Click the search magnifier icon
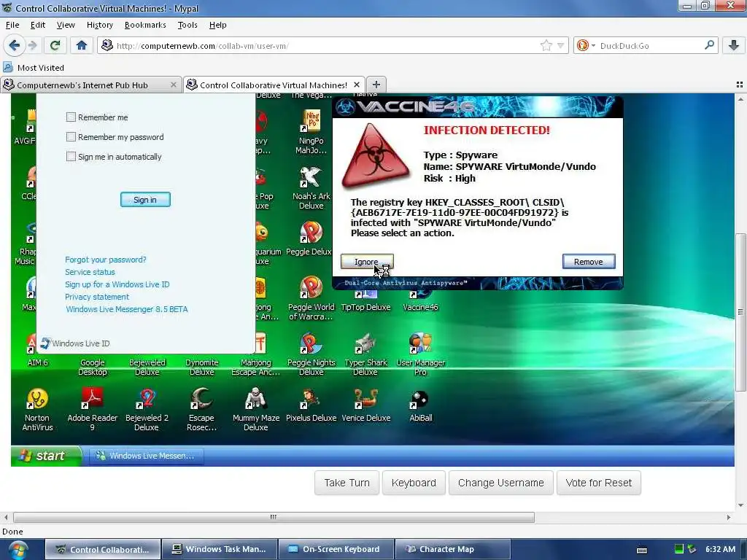Viewport: 747px width, 560px height. click(x=709, y=45)
